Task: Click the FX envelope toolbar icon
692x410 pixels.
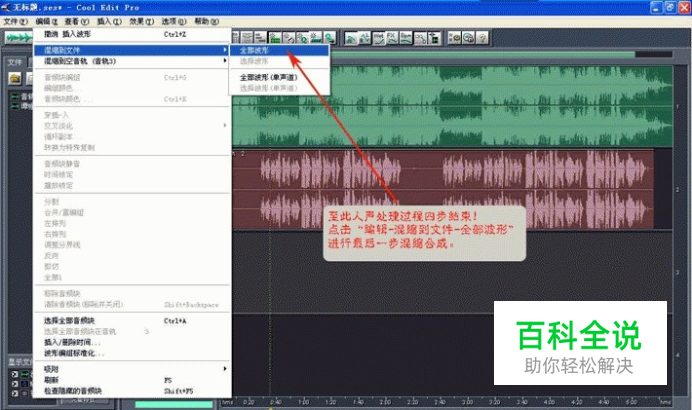Action: 392,38
